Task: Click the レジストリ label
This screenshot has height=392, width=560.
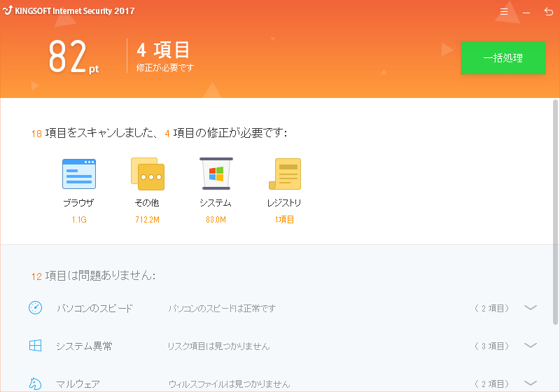Action: pos(284,203)
